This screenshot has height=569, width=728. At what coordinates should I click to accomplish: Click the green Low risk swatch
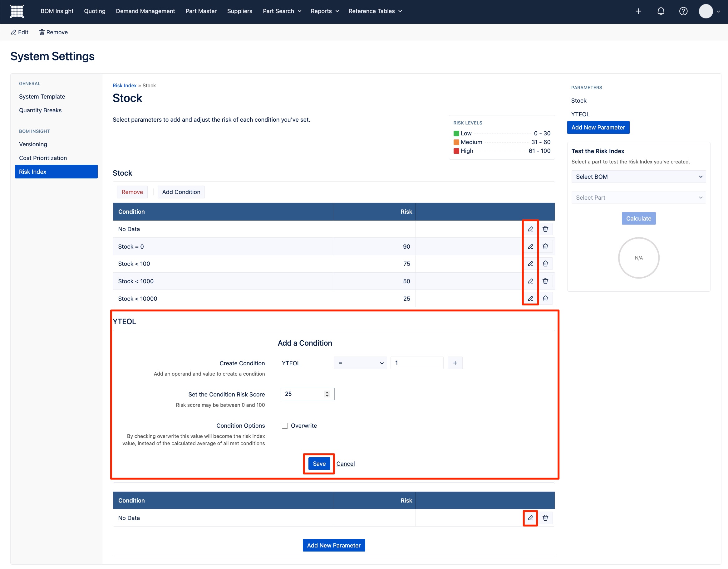[456, 134]
